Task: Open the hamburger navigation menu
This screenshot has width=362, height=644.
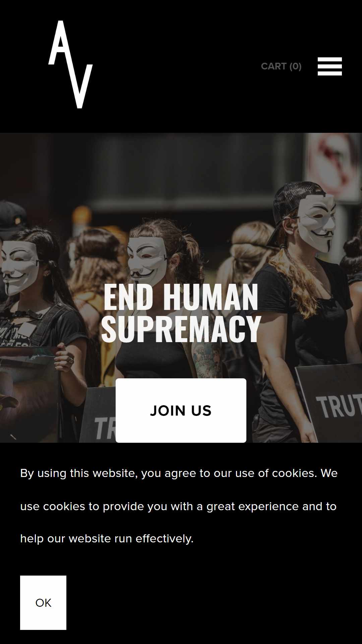Action: point(330,66)
